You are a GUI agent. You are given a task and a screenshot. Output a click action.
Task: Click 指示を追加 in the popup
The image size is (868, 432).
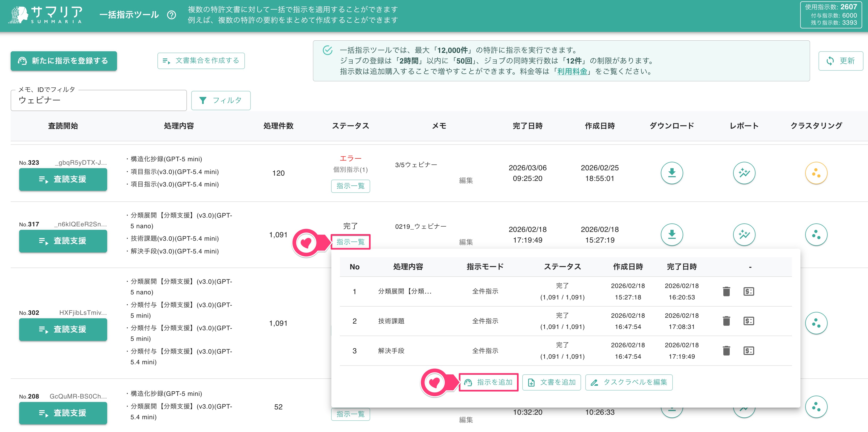[x=488, y=383]
